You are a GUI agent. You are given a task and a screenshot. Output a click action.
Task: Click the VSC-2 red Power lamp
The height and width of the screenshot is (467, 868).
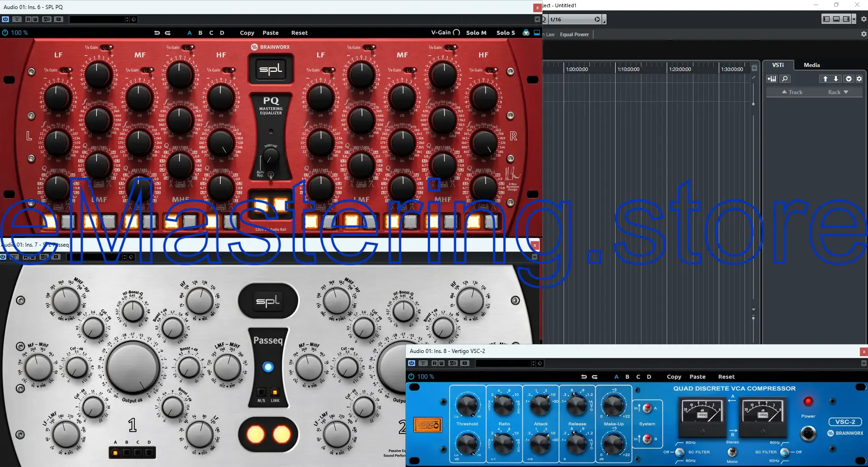(808, 401)
